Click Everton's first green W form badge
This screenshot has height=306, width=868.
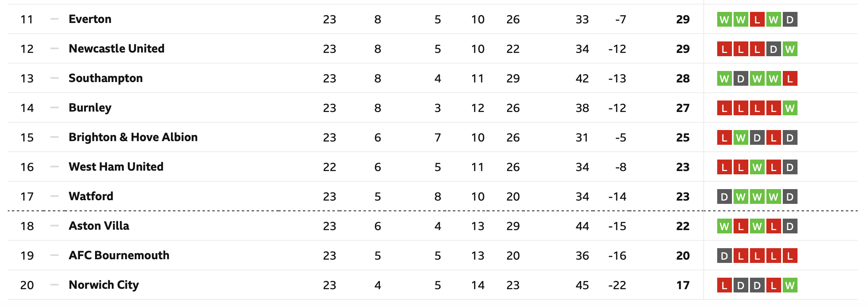pyautogui.click(x=724, y=20)
